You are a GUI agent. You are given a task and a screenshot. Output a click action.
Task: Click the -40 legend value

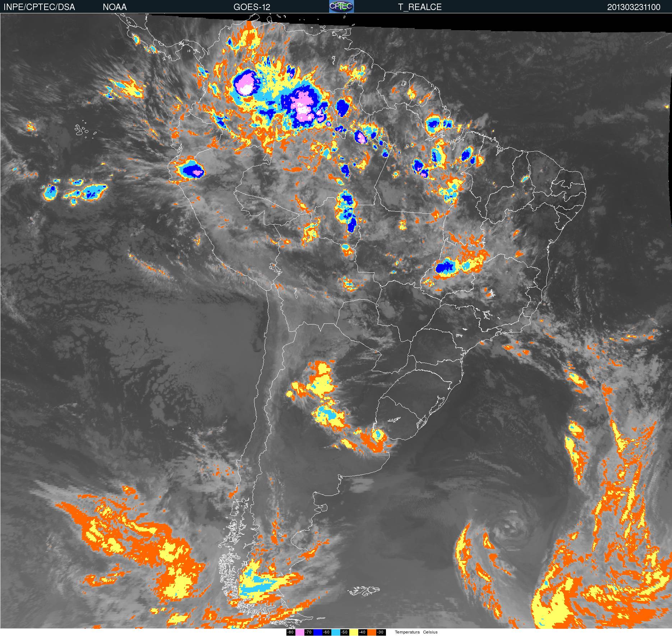[x=362, y=632]
